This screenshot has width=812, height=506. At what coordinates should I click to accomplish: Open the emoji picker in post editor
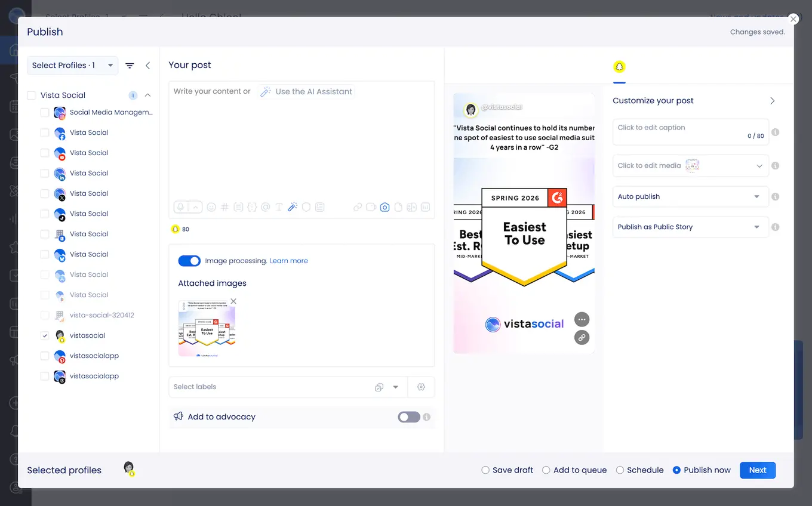[211, 207]
